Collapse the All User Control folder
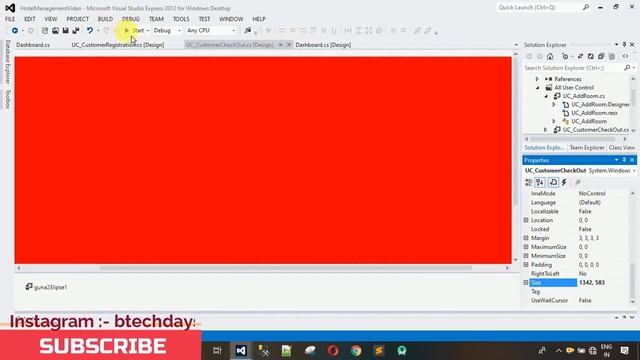Screen dimensions: 640x360 [x=538, y=88]
